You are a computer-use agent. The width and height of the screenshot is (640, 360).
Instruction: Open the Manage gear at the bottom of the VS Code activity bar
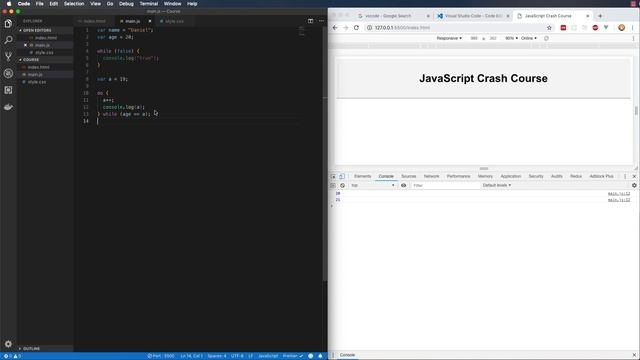tap(8, 344)
